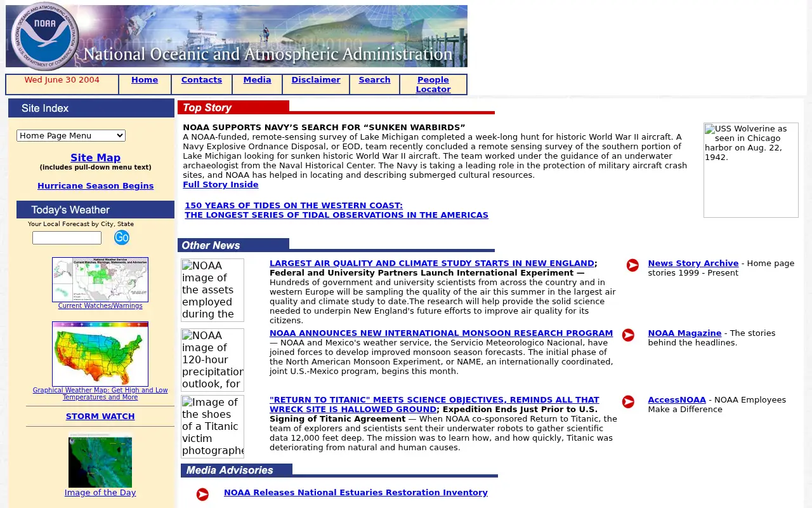Click the temperature weather map thumbnail

pos(100,354)
